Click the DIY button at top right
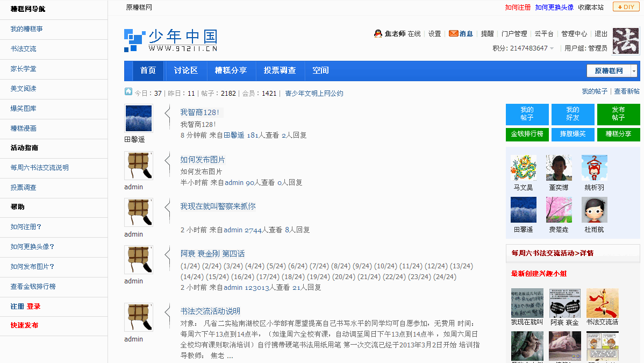This screenshot has width=644, height=363. (x=626, y=6)
